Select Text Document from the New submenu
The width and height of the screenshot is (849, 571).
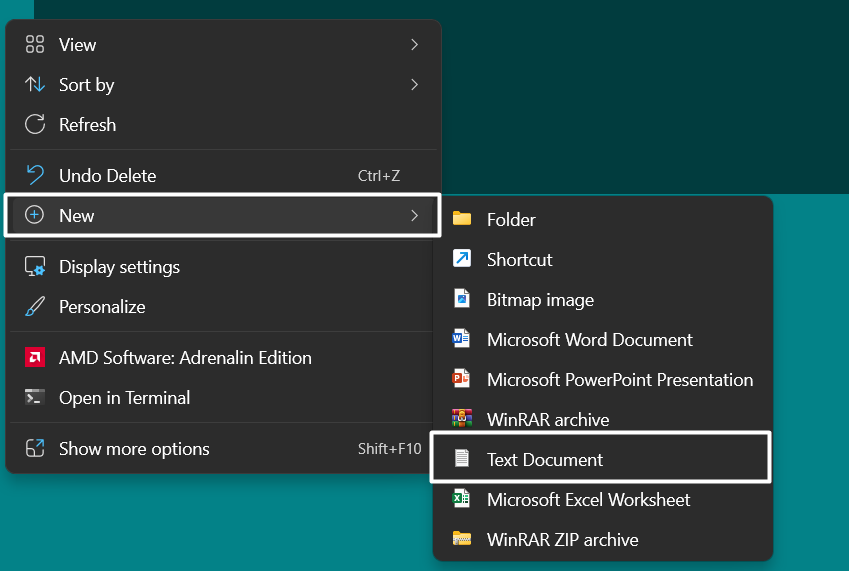click(x=545, y=459)
